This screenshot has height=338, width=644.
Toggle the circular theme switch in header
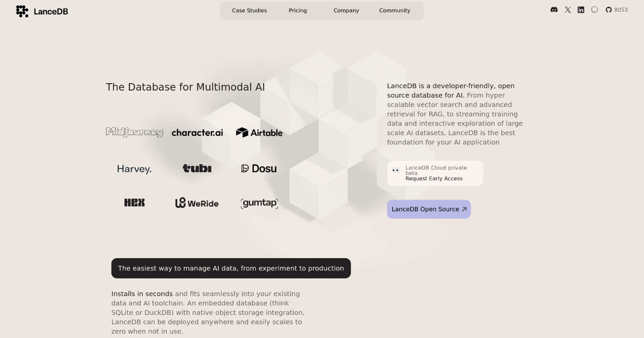tap(595, 10)
